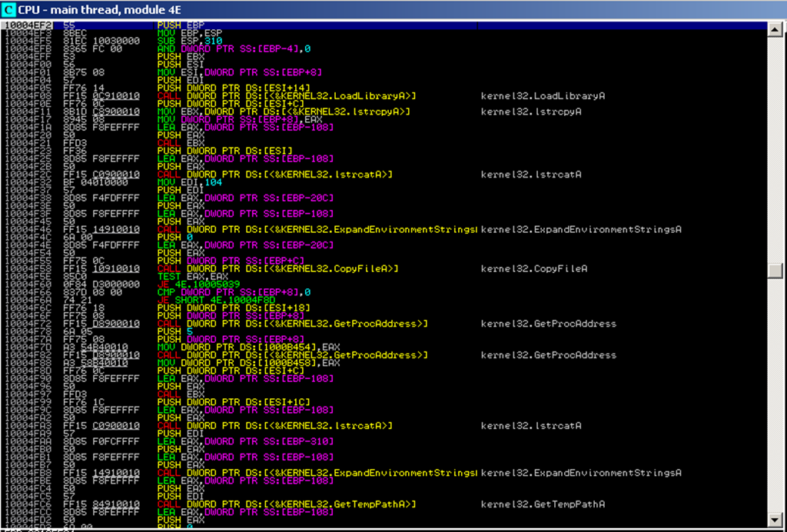Select the address 10004F7D in address column
The height and width of the screenshot is (532, 787).
click(25, 347)
